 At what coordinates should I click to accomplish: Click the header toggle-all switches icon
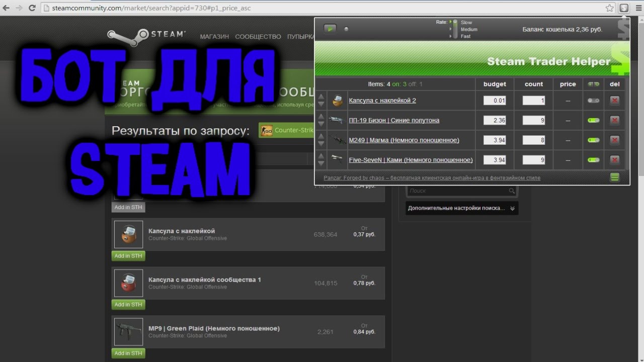(593, 84)
